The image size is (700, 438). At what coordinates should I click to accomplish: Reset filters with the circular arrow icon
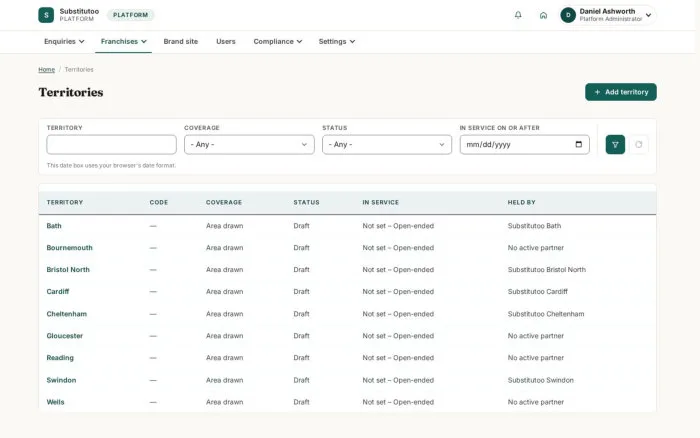click(x=638, y=145)
